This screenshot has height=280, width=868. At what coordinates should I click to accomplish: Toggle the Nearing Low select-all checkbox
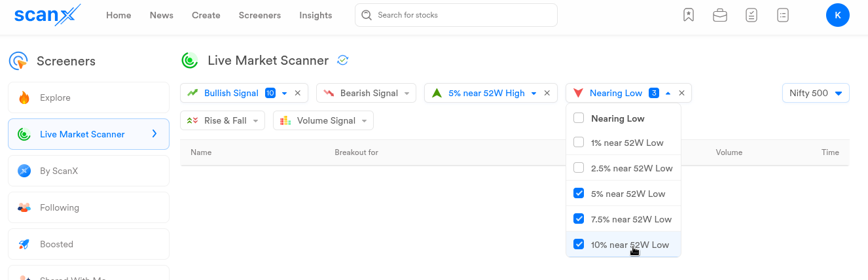tap(579, 118)
